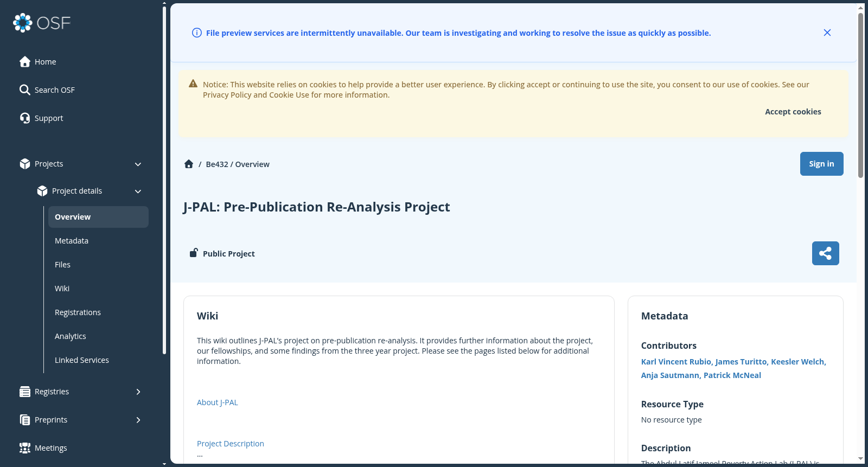The height and width of the screenshot is (467, 868).
Task: Click the warning triangle in cookie notice
Action: click(193, 84)
